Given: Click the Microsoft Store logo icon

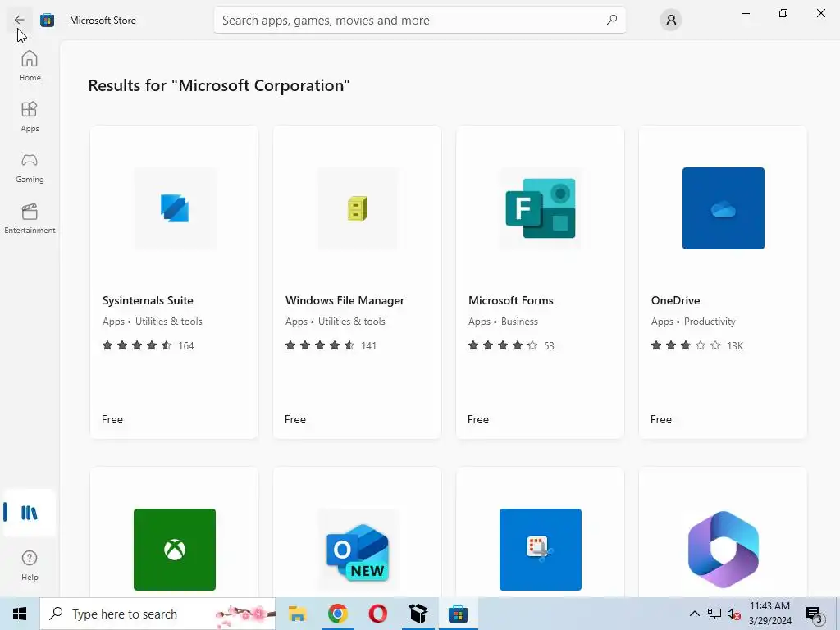Looking at the screenshot, I should click(x=47, y=21).
